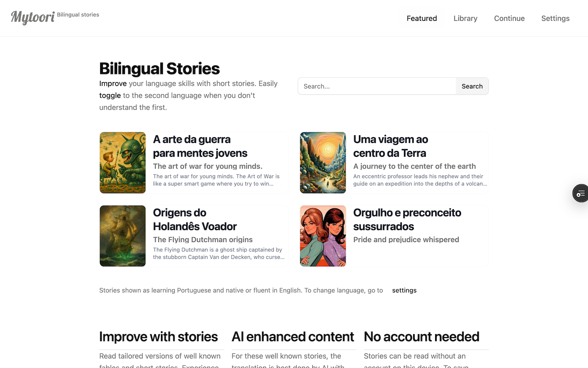The height and width of the screenshot is (368, 588).
Task: Open story Uma viagem ao centro da Terra
Action: pyautogui.click(x=390, y=146)
